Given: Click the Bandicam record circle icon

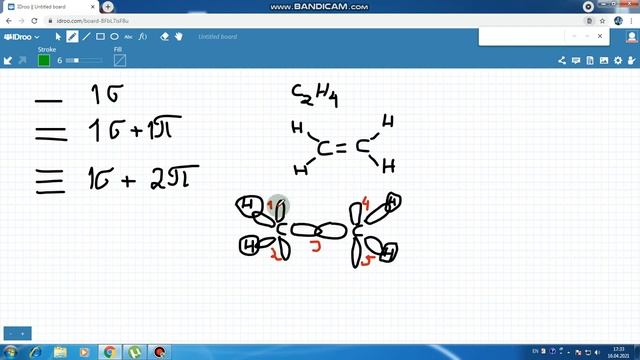Looking at the screenshot, I should pyautogui.click(x=588, y=7).
